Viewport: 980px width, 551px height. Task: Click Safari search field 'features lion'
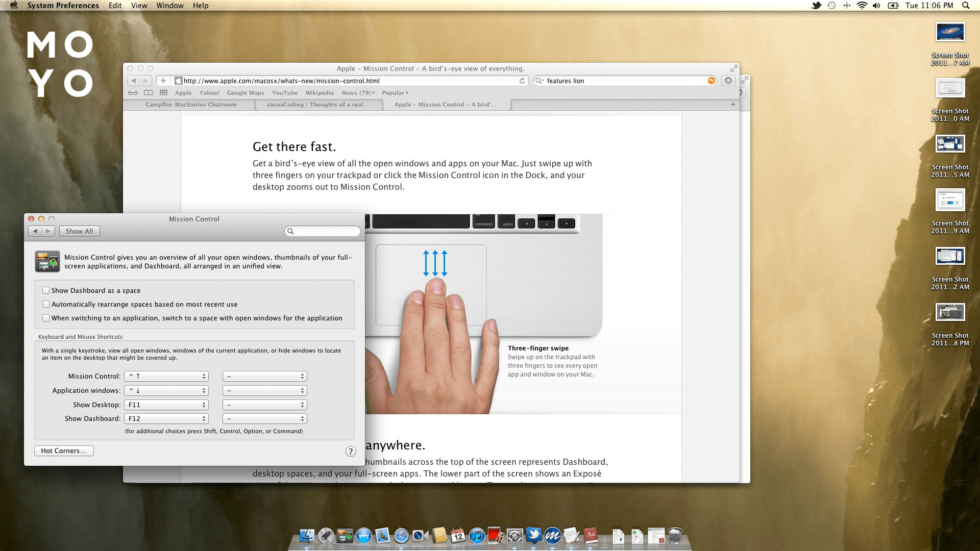pos(625,81)
